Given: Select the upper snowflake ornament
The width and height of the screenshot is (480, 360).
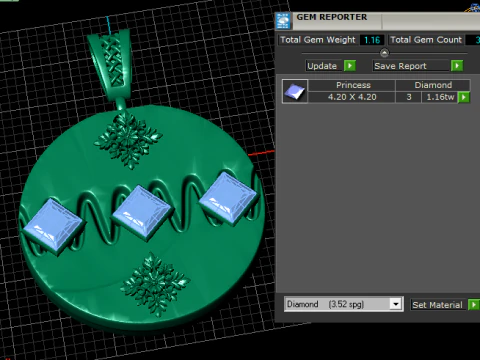Looking at the screenshot, I should (x=128, y=140).
